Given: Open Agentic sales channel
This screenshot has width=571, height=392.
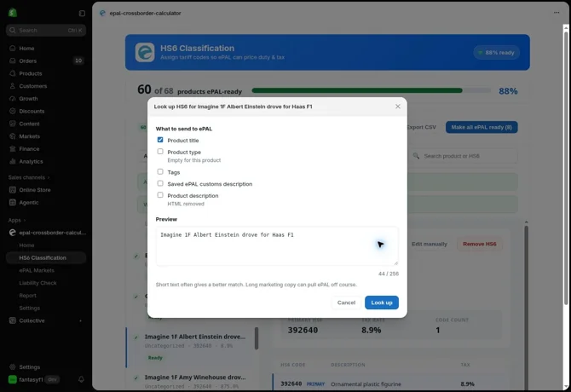Looking at the screenshot, I should 28,202.
